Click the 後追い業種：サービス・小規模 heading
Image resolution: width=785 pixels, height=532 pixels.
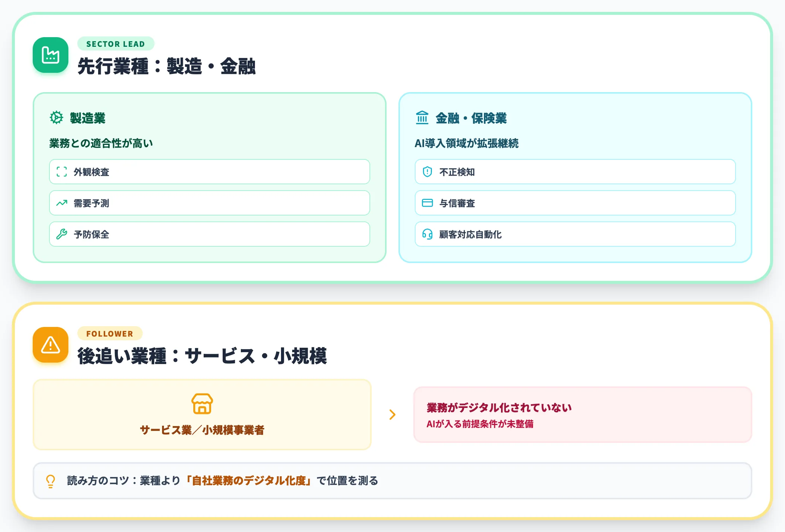[x=202, y=356]
